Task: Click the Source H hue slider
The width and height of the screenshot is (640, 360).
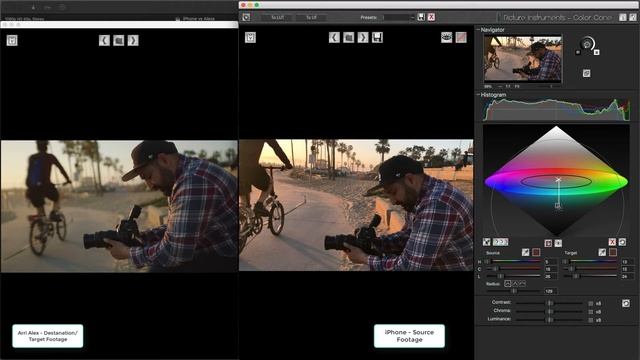Action: (513, 261)
